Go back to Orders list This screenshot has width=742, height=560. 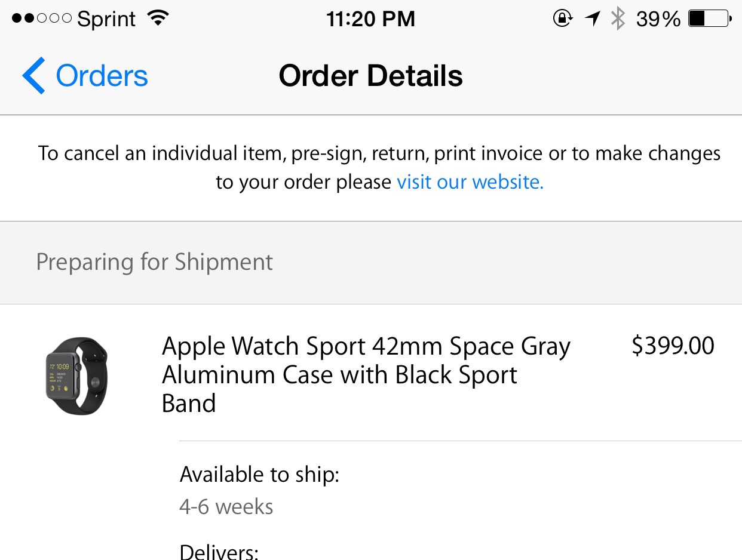pos(102,76)
